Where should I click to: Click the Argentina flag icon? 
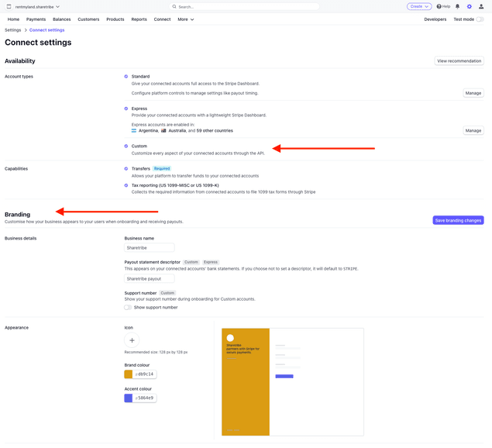134,131
